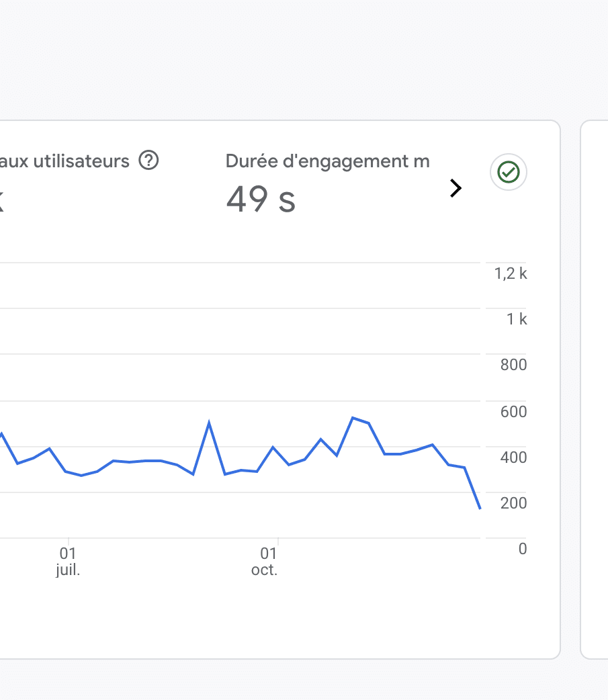
Task: Click the "01 juil." date label
Action: click(x=68, y=562)
